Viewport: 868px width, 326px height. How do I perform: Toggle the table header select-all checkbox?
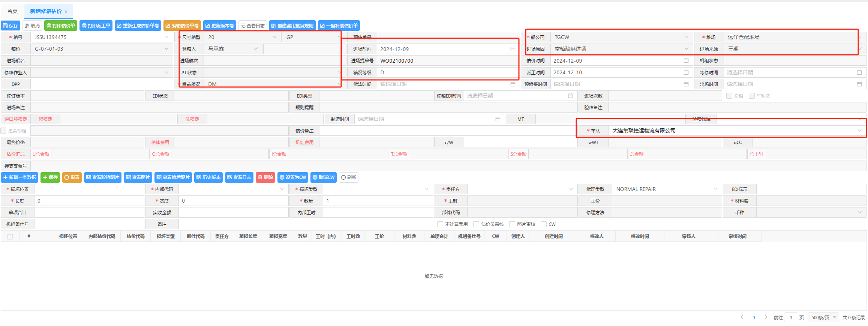(10, 237)
